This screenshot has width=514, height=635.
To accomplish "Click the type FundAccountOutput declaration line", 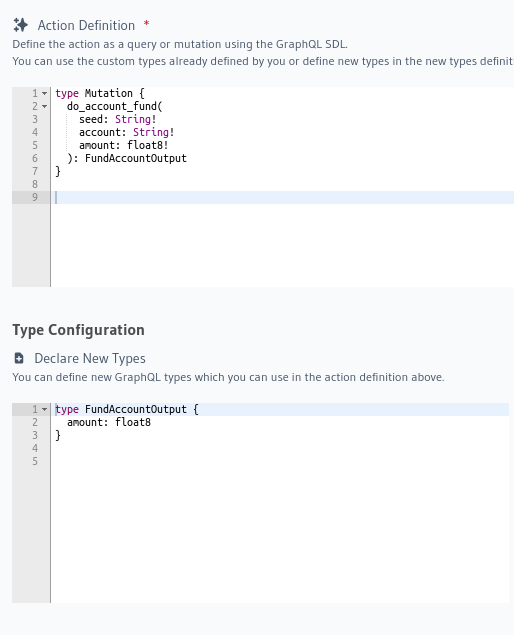I will coord(127,409).
